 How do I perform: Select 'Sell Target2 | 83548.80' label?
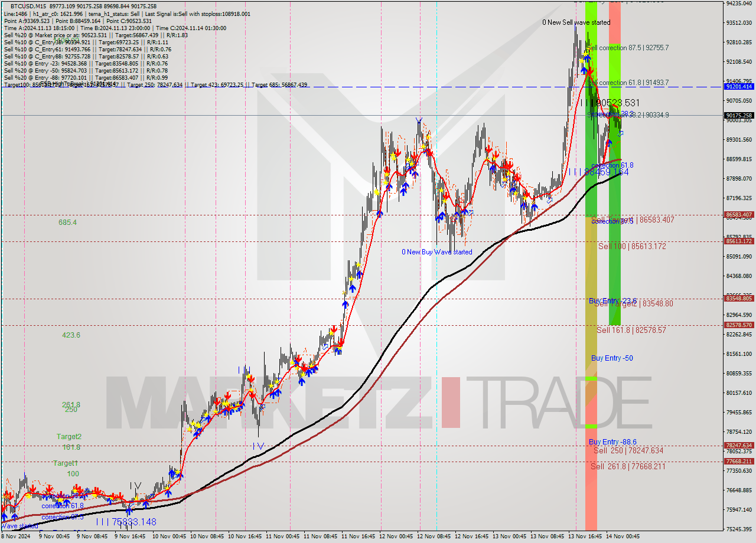633,303
